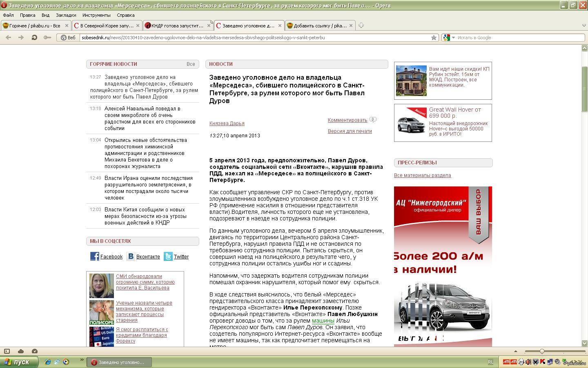Screen dimensions: 588x368
Task: Expand the quick launch overflow chevron
Action: [82, 361]
